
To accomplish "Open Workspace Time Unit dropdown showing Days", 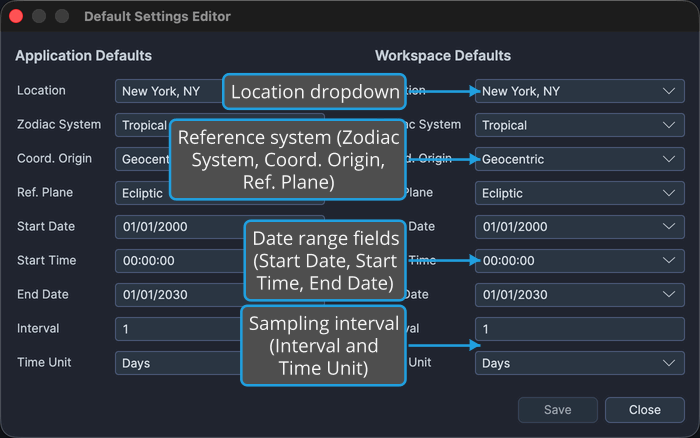I will coord(579,363).
